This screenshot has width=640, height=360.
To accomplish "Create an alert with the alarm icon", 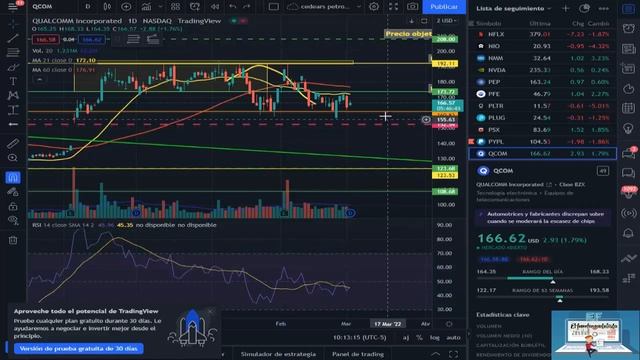I will [x=195, y=7].
